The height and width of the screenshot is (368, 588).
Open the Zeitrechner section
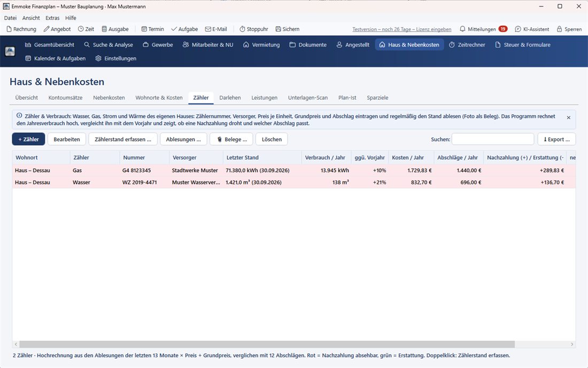(467, 44)
